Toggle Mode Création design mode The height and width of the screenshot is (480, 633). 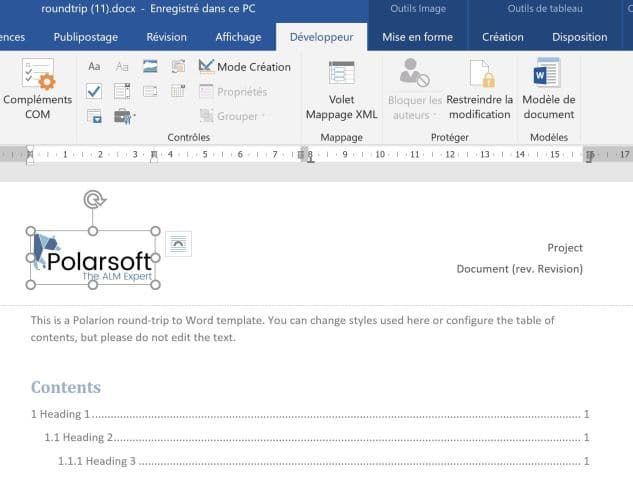point(244,67)
